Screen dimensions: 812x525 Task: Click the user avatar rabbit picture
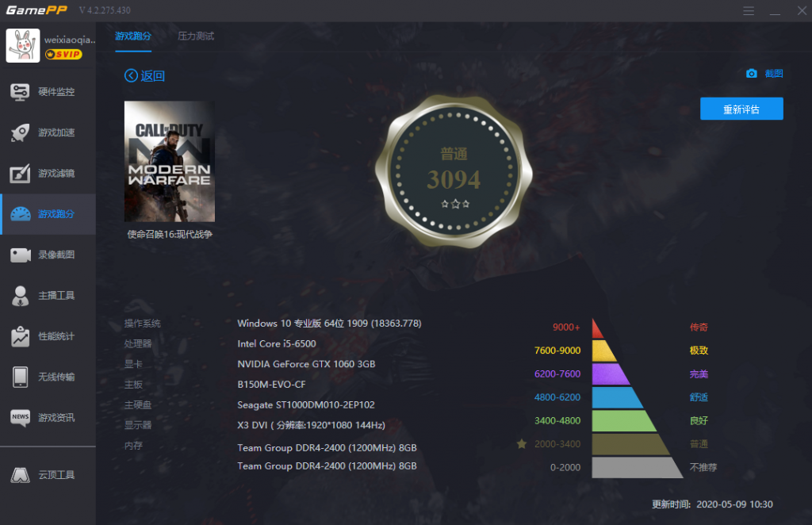click(x=23, y=45)
